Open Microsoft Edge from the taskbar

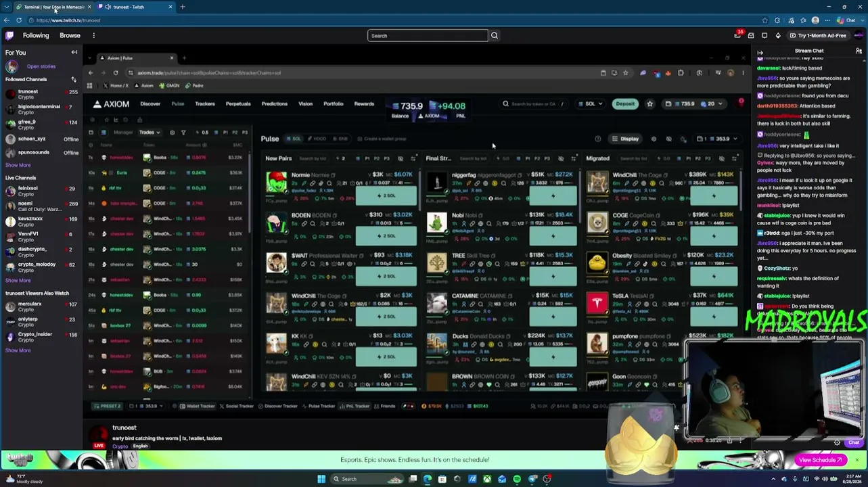tap(428, 479)
